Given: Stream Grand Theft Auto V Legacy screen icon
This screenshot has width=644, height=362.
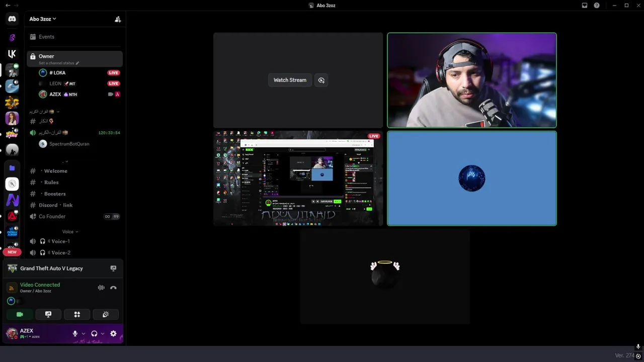Looking at the screenshot, I should pyautogui.click(x=113, y=268).
